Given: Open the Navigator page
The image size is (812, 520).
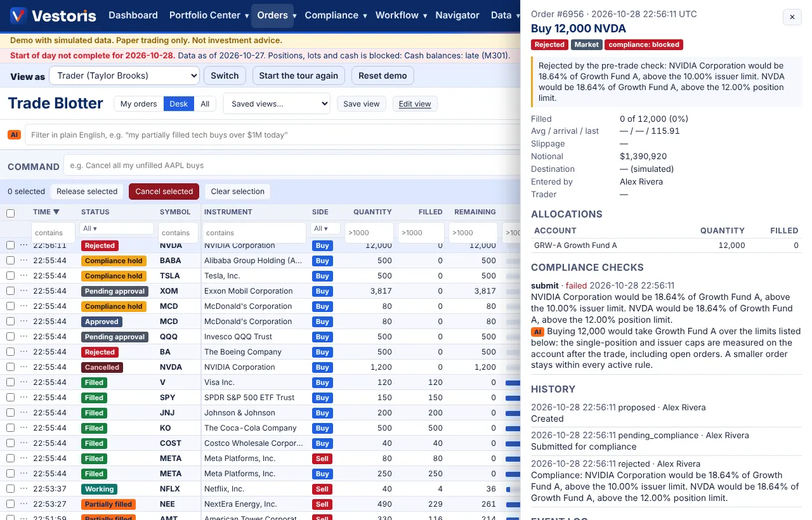Looking at the screenshot, I should pos(457,15).
